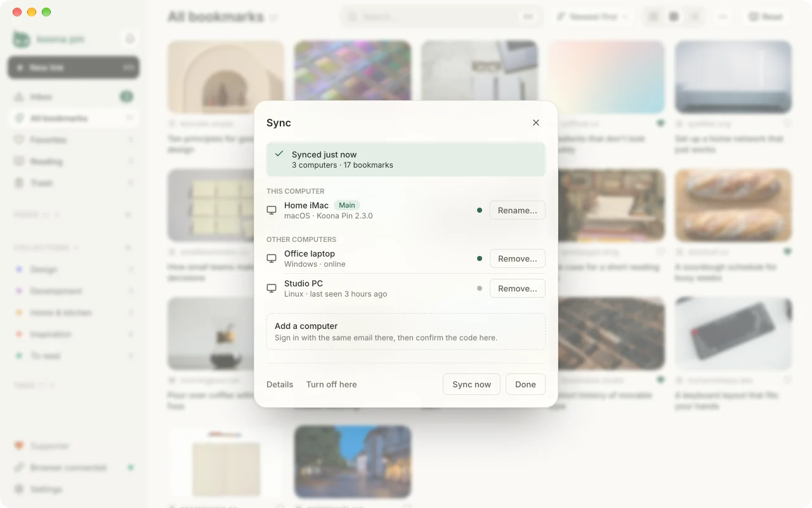
Task: Click the search field in the background window
Action: 442,17
